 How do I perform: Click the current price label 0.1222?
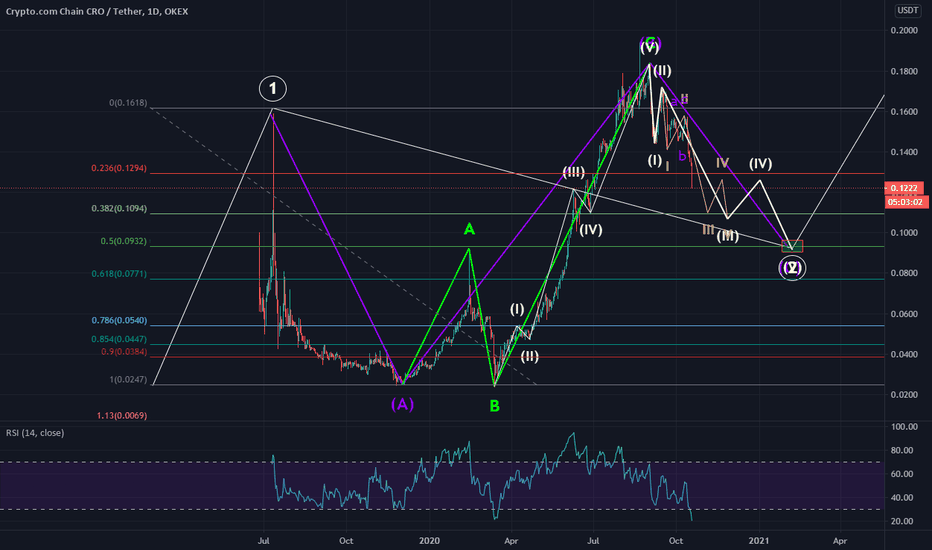904,188
